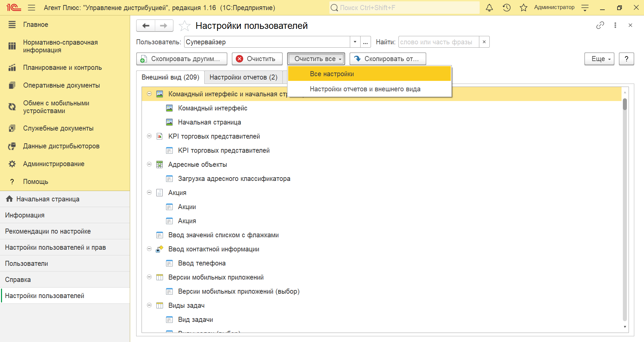Close the Настройки пользователей form

pos(630,25)
